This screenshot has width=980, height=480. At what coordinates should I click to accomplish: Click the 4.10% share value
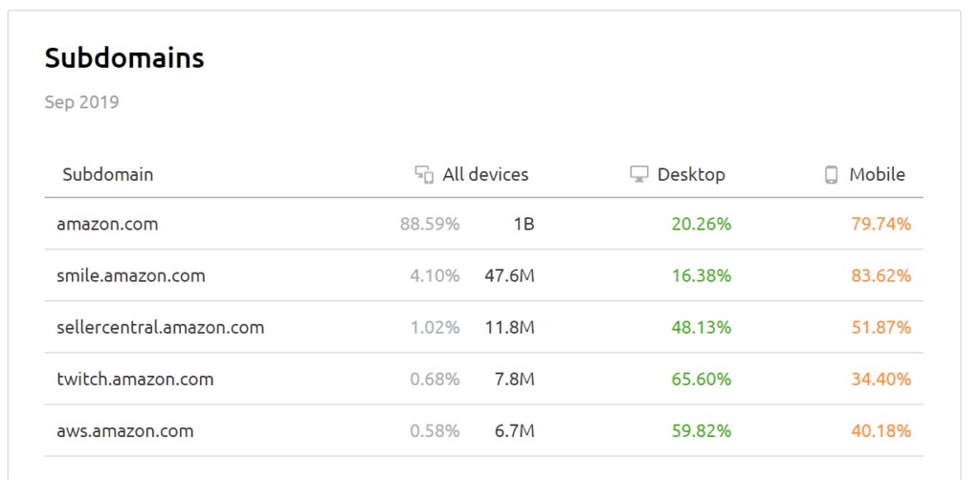(435, 275)
